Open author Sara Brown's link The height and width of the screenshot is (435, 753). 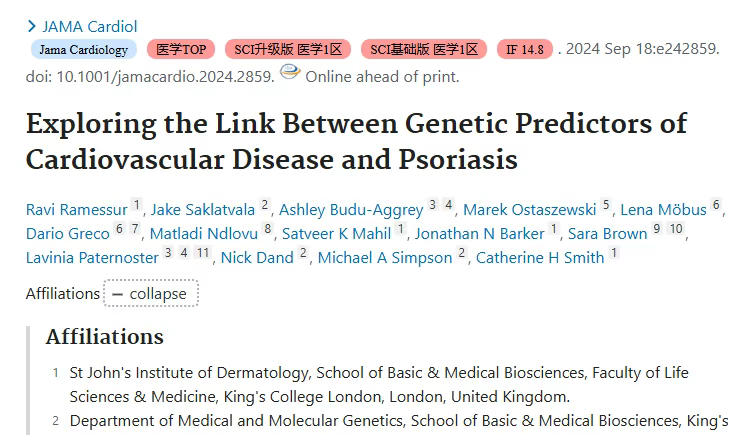607,234
